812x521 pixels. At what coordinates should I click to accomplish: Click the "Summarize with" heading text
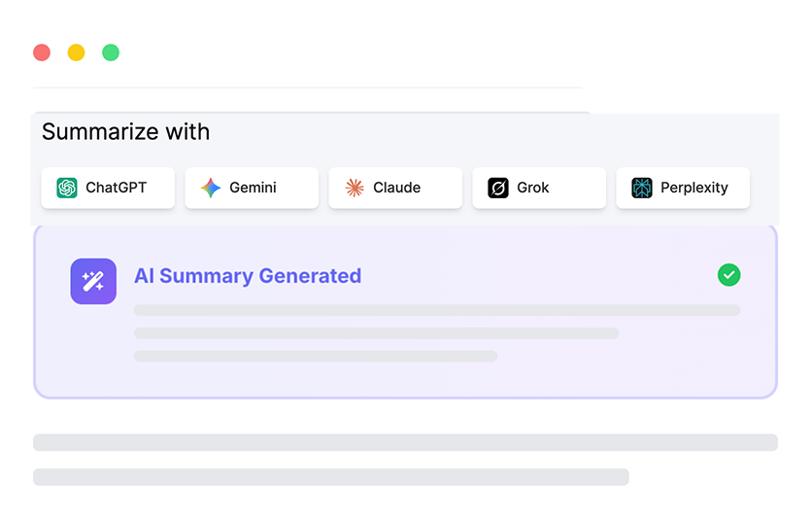125,131
